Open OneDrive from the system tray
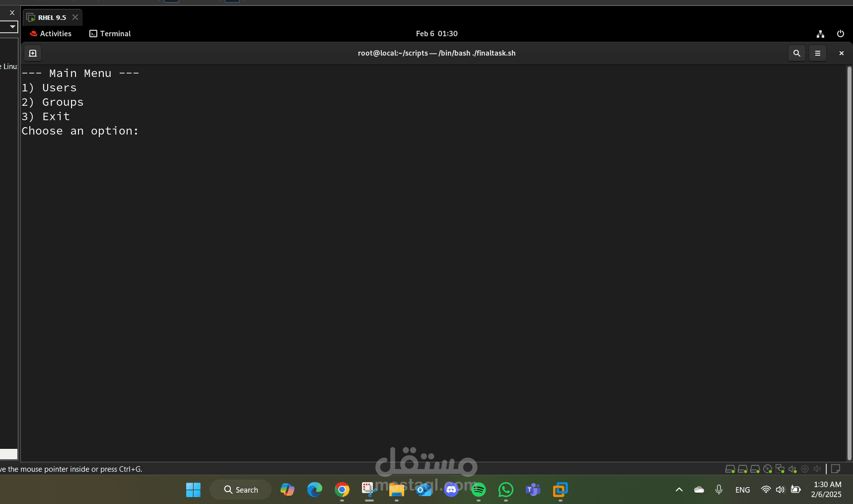Image resolution: width=853 pixels, height=504 pixels. (699, 490)
